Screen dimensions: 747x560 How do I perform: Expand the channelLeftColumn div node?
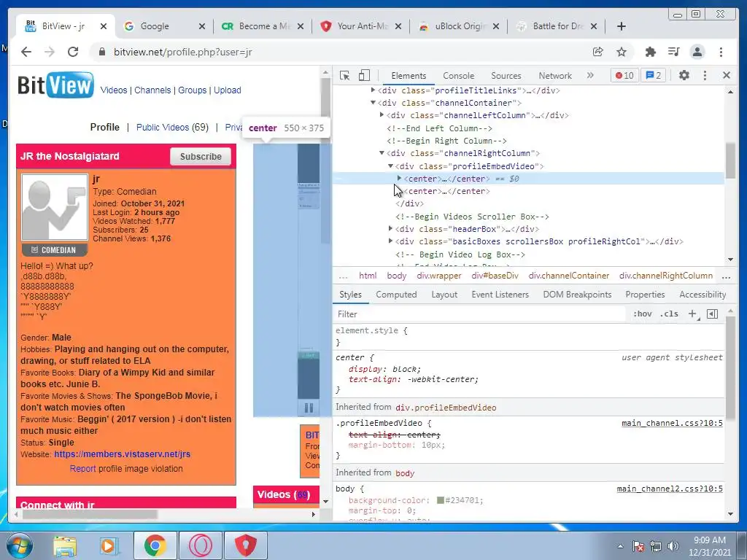[382, 114]
